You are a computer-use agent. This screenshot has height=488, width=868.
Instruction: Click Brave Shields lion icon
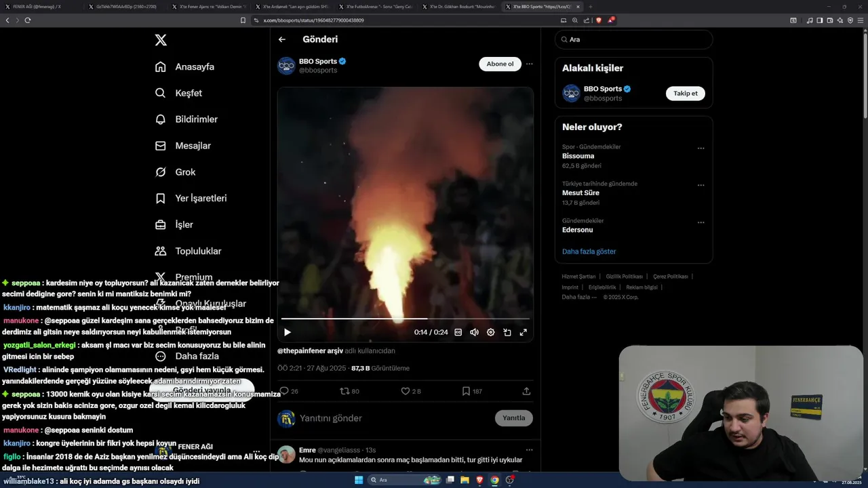point(598,20)
